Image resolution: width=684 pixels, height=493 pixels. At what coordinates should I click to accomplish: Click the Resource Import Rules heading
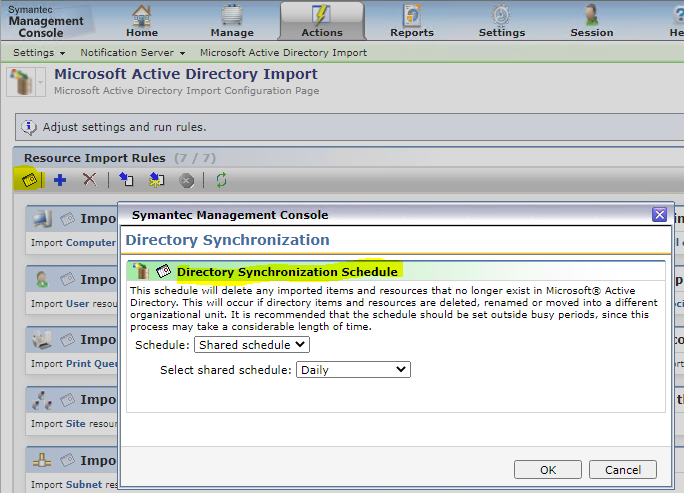(x=95, y=158)
